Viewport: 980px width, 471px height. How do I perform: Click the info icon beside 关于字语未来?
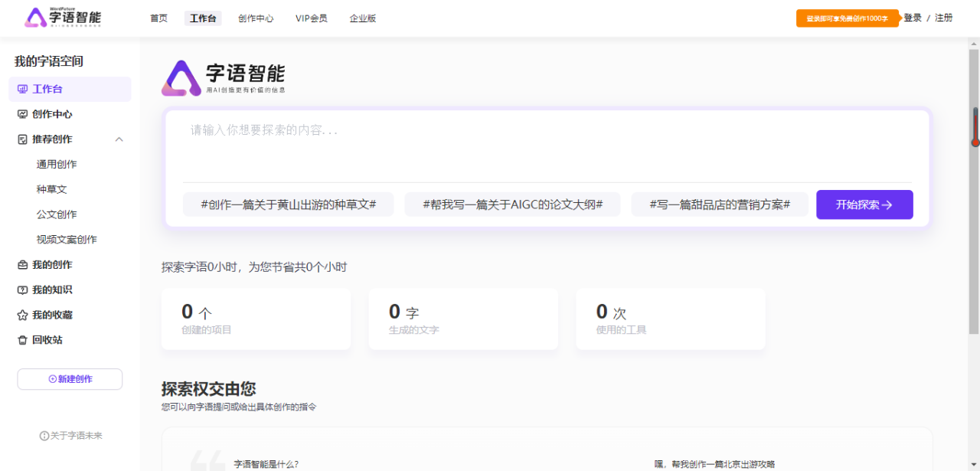click(x=44, y=435)
